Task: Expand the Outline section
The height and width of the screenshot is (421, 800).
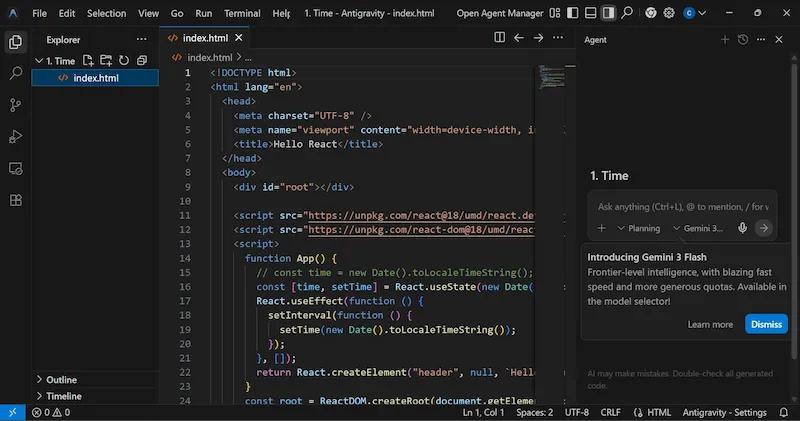Action: pos(56,380)
